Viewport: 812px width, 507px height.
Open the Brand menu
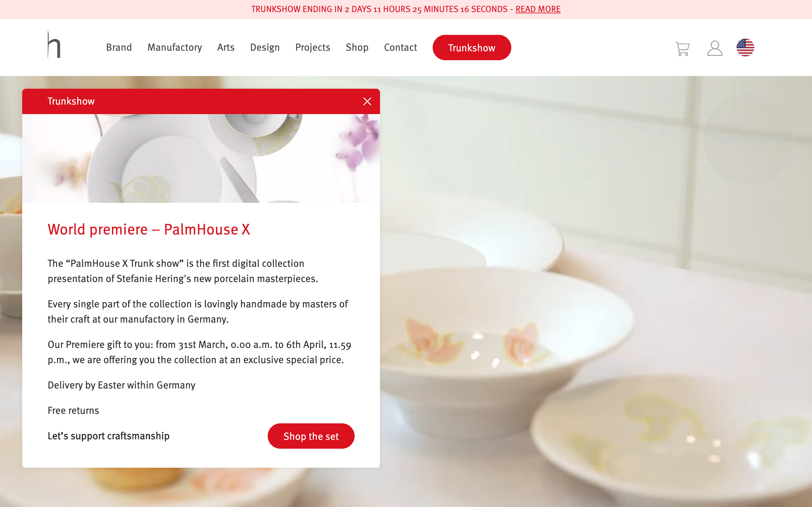119,47
